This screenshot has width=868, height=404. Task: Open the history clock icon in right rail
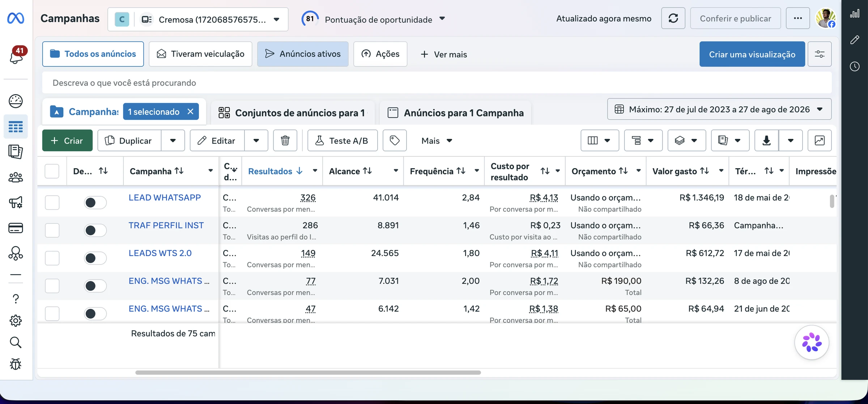click(x=855, y=66)
